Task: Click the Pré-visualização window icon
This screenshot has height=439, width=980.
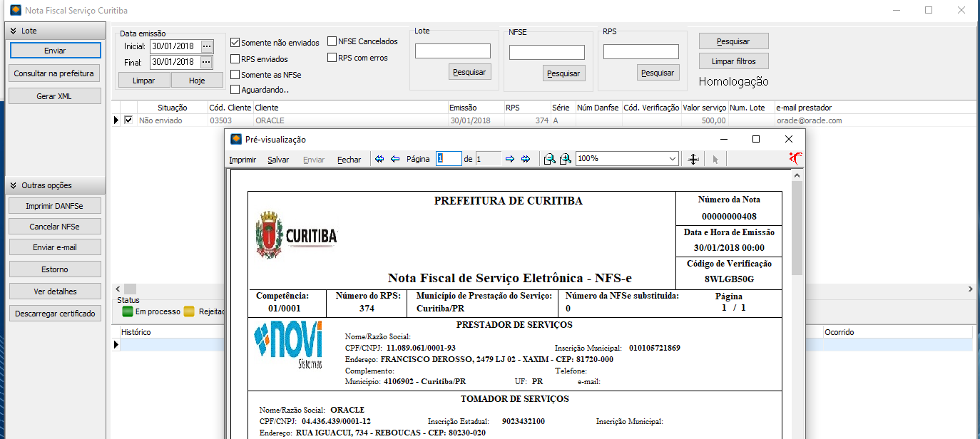Action: pyautogui.click(x=236, y=140)
